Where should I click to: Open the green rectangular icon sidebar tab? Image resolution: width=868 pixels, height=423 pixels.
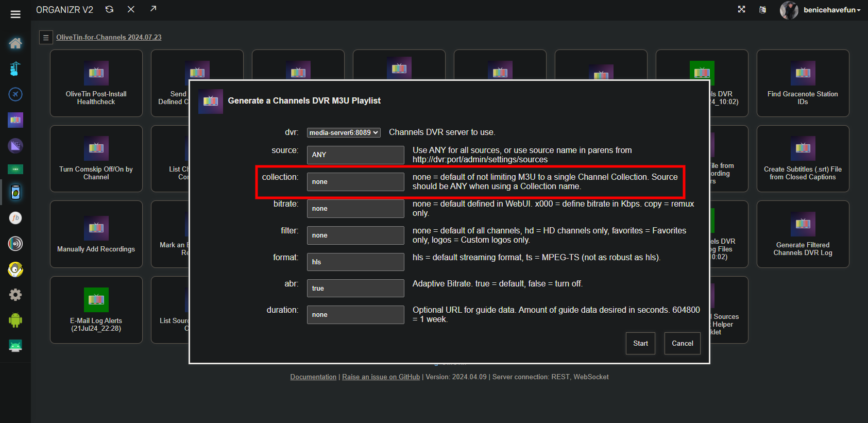click(x=15, y=169)
